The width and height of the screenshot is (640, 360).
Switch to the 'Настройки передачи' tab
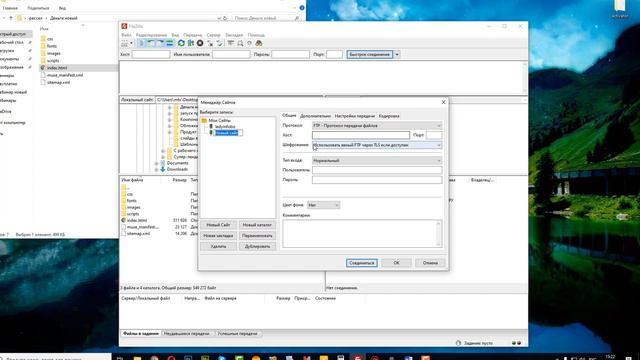point(354,116)
